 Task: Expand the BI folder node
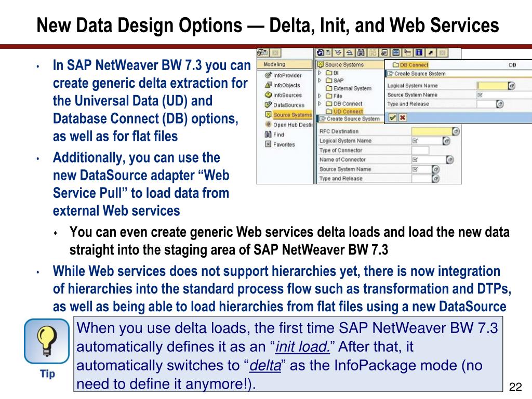click(x=320, y=73)
